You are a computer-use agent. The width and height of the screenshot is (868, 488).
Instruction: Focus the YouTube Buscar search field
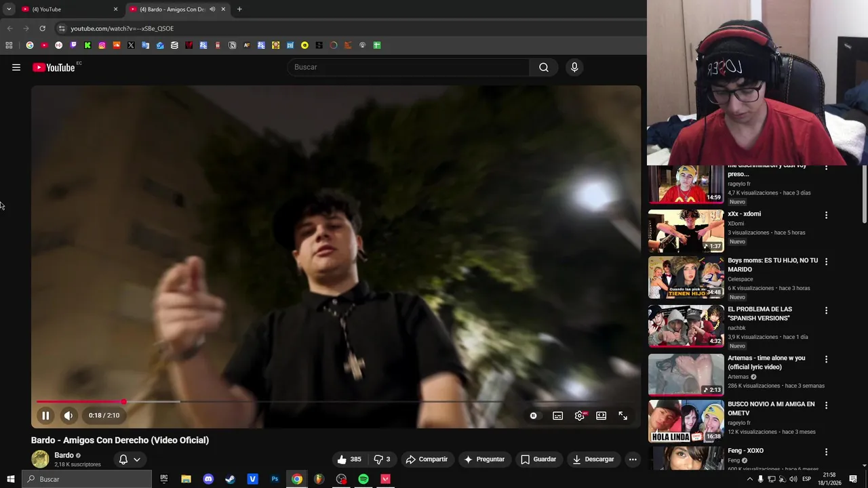409,67
